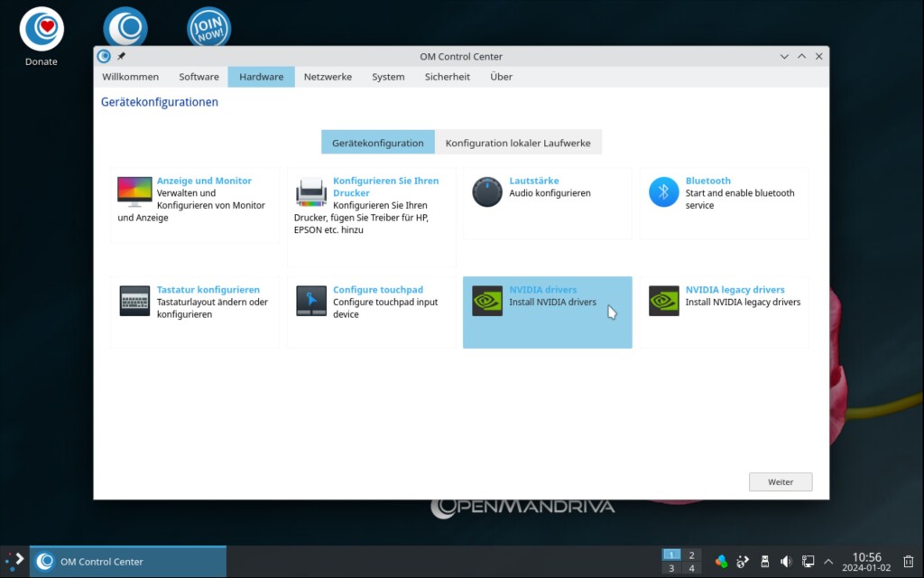Select the NVIDIA drivers installer
The width and height of the screenshot is (924, 578).
point(548,312)
